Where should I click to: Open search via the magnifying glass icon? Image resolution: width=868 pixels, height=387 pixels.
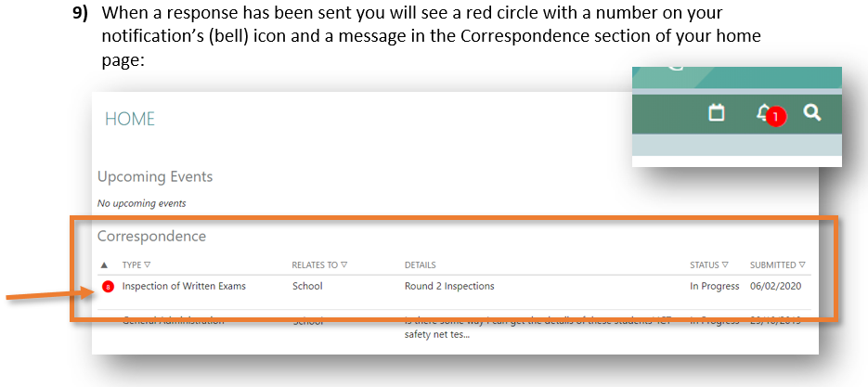coord(812,112)
